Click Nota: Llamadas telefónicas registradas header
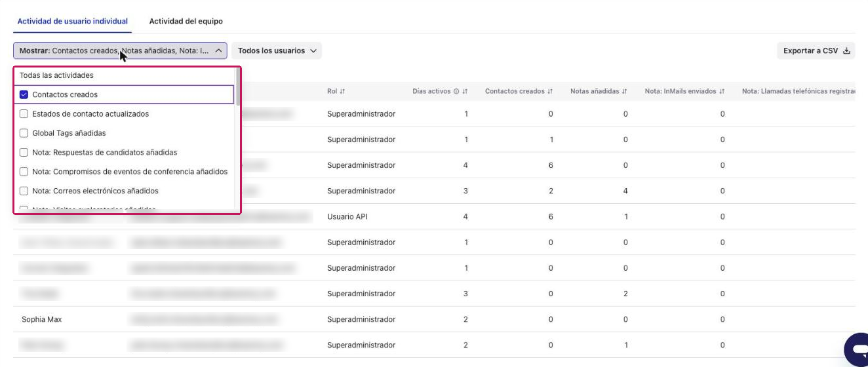 (x=799, y=91)
